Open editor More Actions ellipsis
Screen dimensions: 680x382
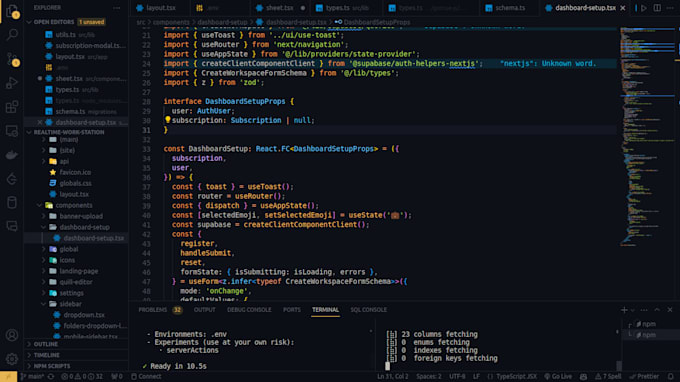tap(670, 8)
